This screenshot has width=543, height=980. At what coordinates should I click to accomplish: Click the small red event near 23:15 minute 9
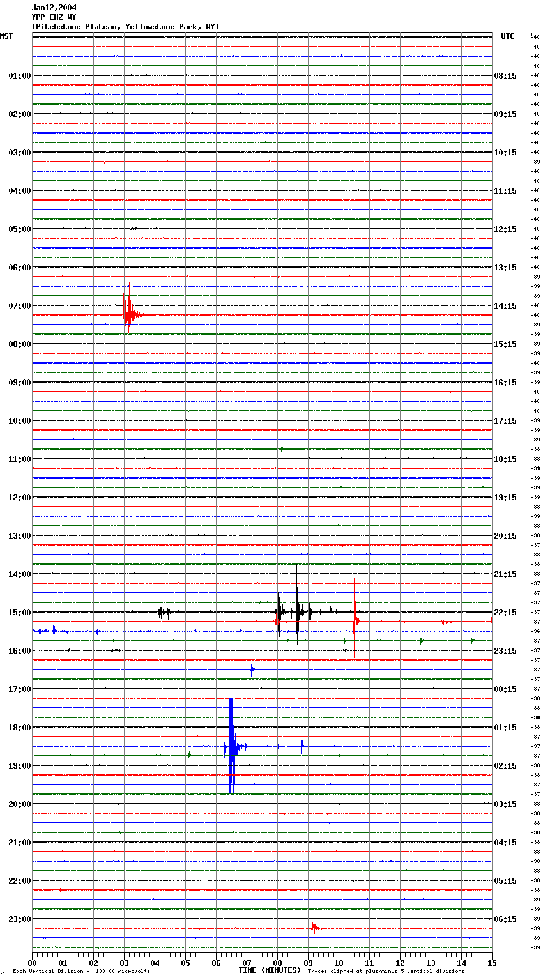click(x=314, y=928)
